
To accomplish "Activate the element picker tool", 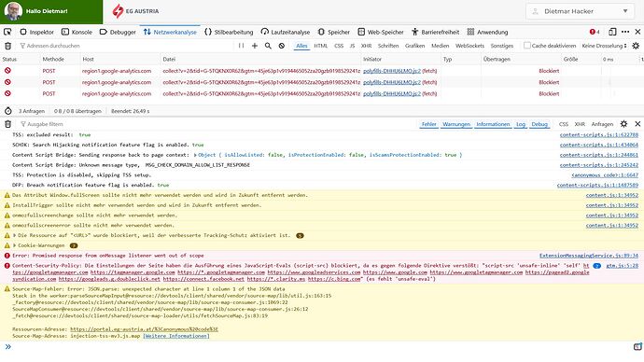I will click(x=7, y=32).
